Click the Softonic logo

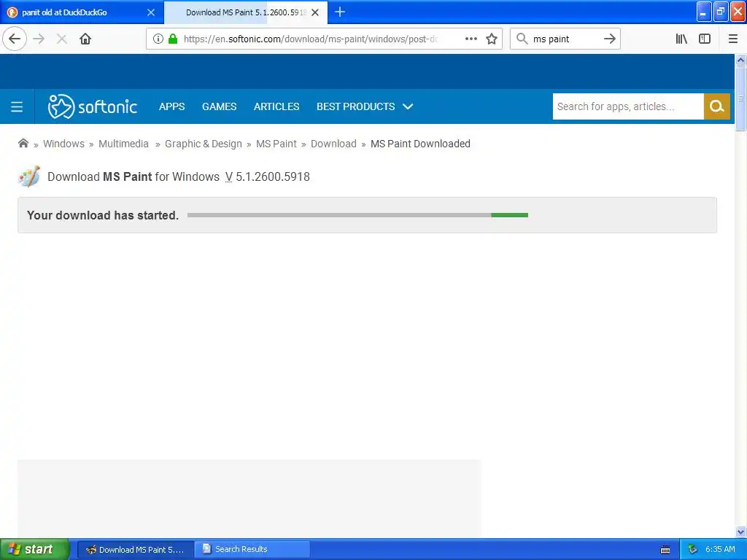[x=93, y=106]
